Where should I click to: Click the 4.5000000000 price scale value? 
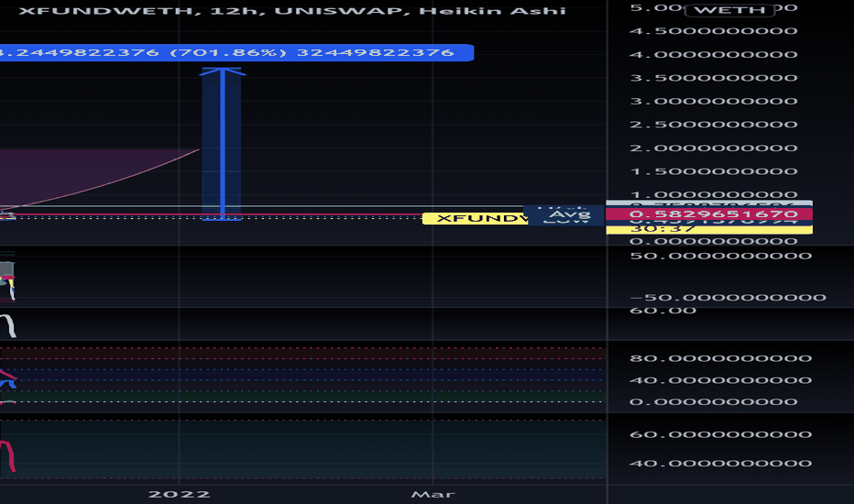click(x=714, y=31)
